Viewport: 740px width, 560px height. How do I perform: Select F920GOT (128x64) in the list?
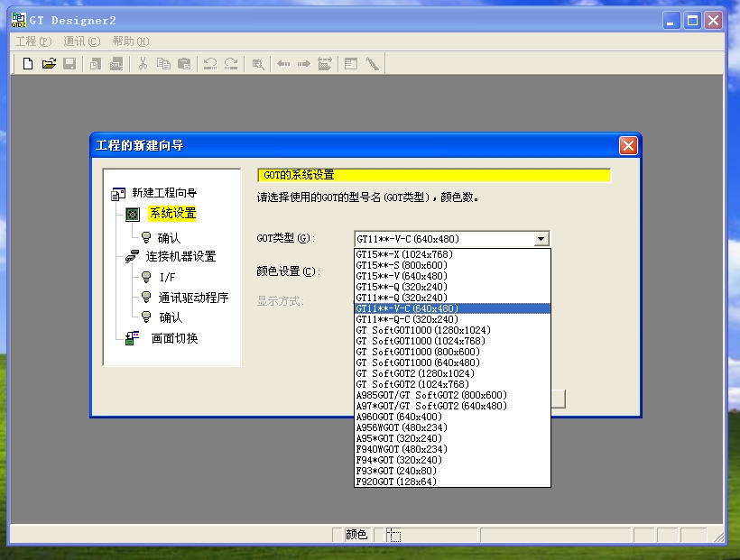tap(396, 482)
